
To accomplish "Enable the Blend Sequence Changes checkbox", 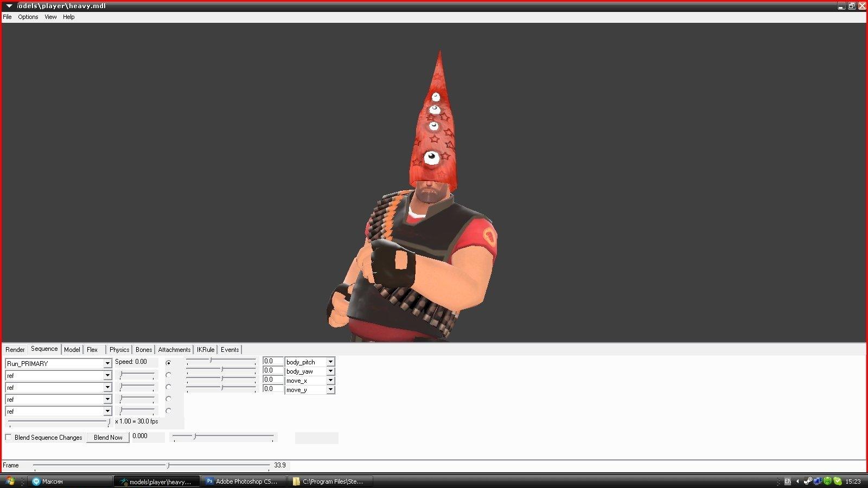I will 9,438.
